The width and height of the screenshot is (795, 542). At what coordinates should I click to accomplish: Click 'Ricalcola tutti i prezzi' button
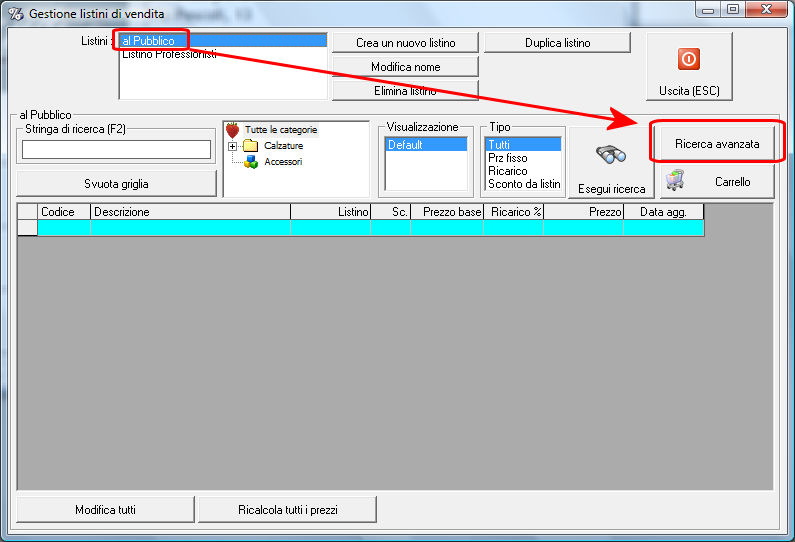287,510
